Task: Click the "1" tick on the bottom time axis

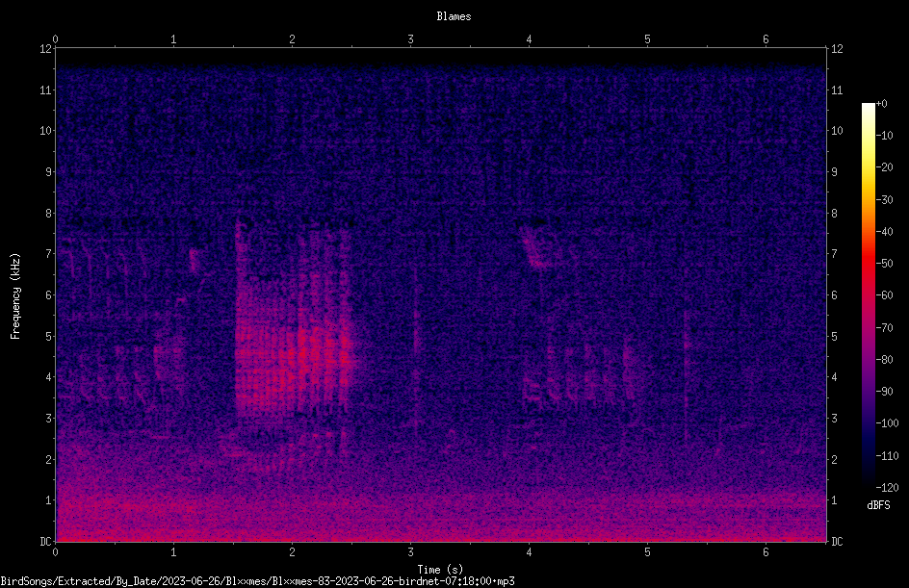Action: pyautogui.click(x=174, y=552)
